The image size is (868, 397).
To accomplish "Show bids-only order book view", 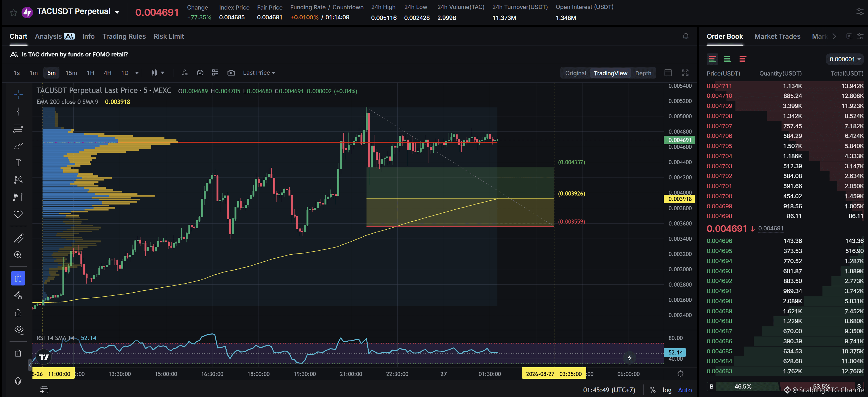I will pyautogui.click(x=727, y=59).
